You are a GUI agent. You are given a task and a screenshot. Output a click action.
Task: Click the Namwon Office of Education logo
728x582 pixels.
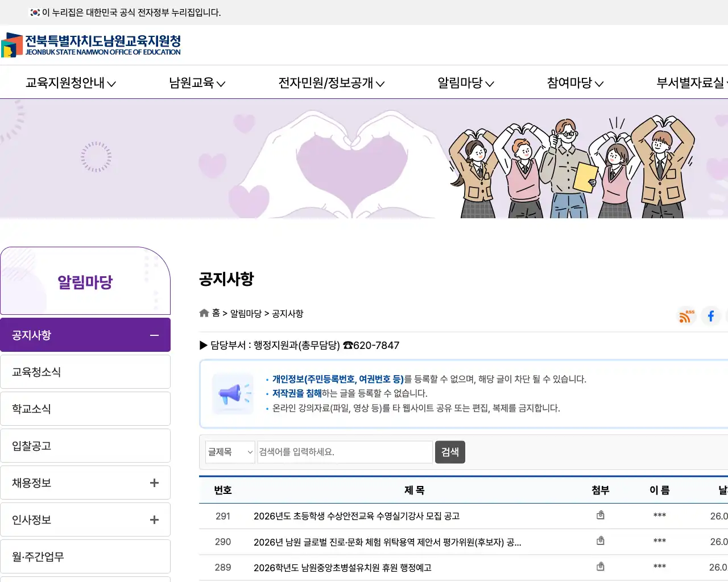91,45
